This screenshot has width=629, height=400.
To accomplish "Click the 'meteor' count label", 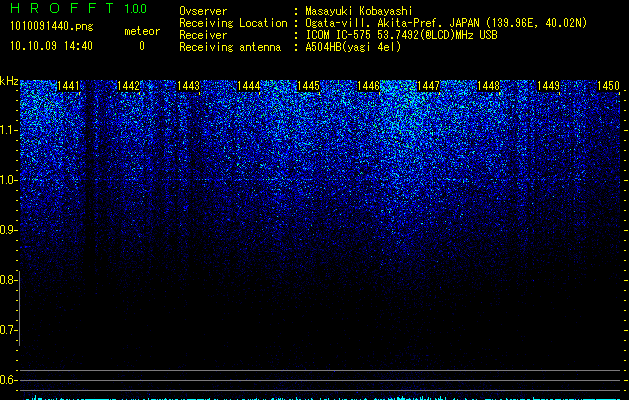I will (142, 31).
